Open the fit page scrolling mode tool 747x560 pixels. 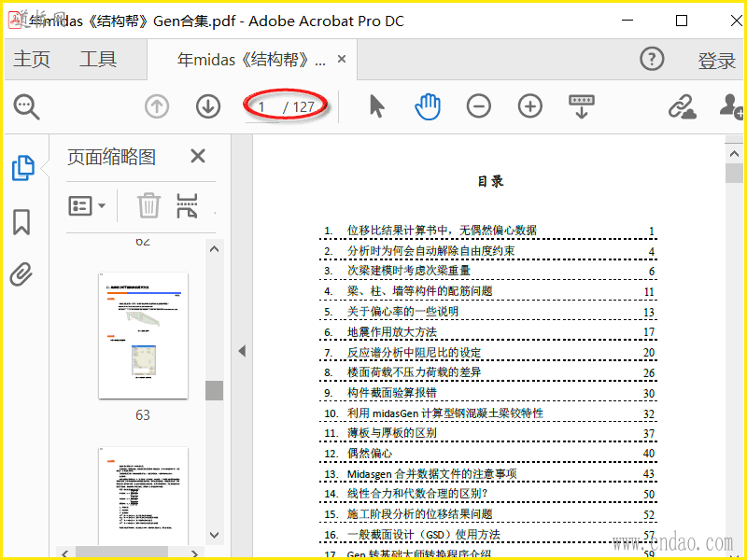point(581,106)
